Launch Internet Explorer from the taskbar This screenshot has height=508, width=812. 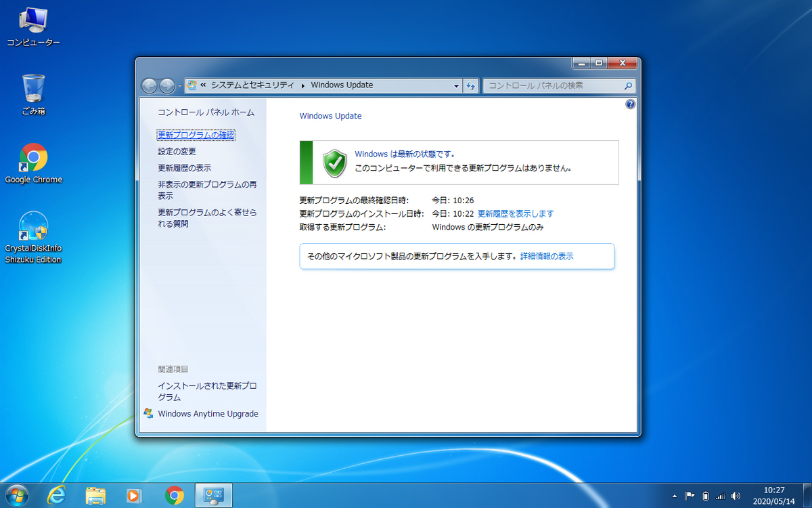[x=56, y=495]
